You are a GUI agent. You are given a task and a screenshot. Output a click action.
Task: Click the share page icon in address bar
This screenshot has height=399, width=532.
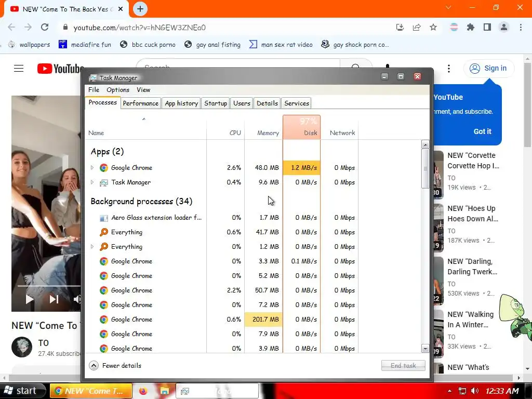417,27
